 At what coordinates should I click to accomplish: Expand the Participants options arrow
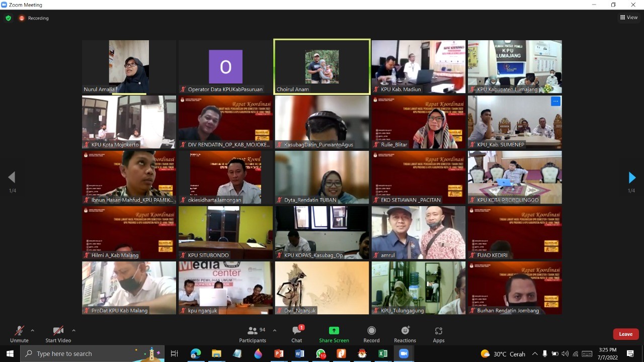point(274,330)
